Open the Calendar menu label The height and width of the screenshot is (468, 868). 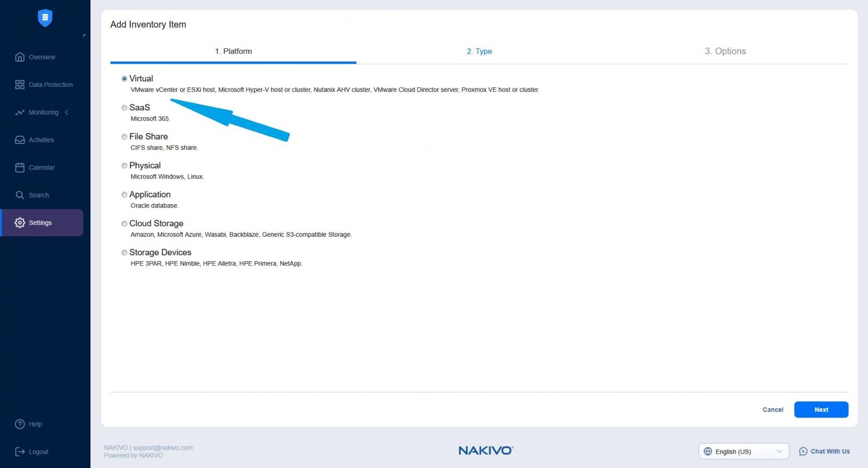[42, 168]
